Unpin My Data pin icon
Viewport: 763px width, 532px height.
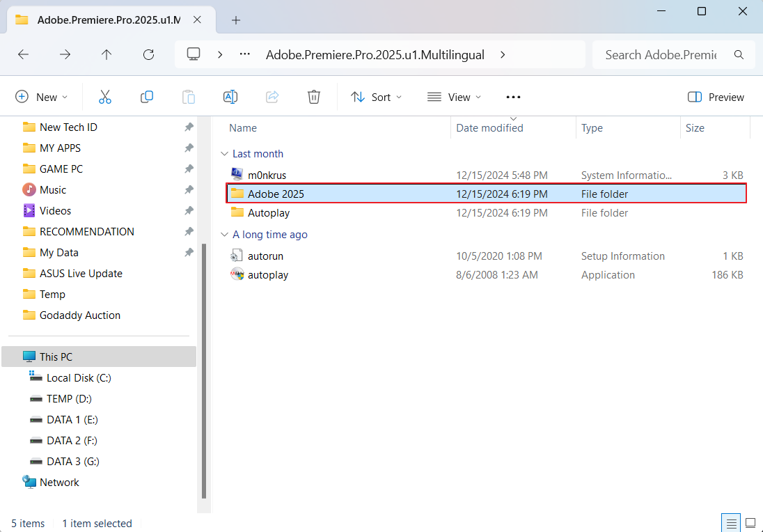tap(189, 253)
